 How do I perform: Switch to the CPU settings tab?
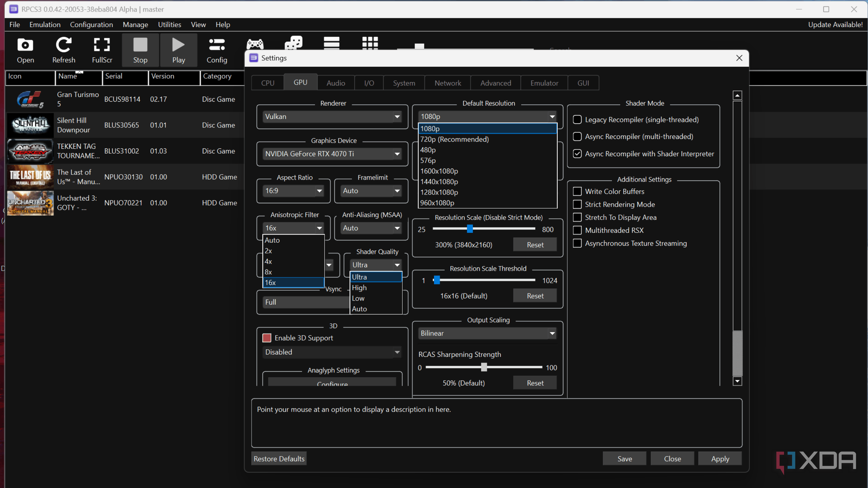pyautogui.click(x=268, y=83)
